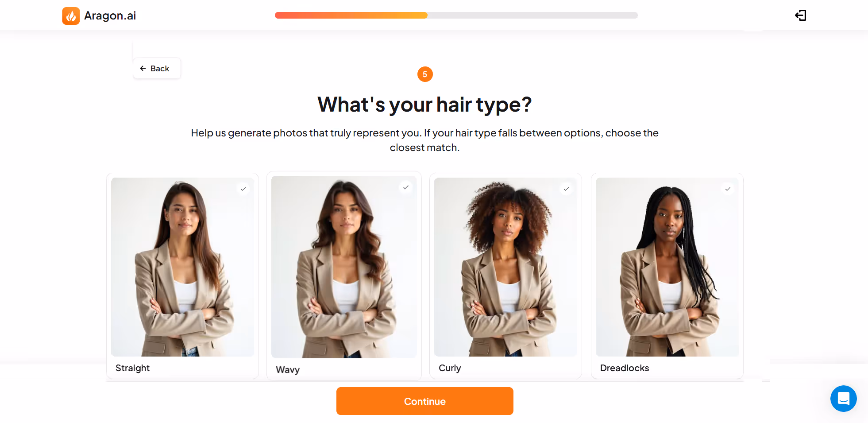The width and height of the screenshot is (868, 423).
Task: Click the gray unfilled progress bar section
Action: tap(532, 16)
